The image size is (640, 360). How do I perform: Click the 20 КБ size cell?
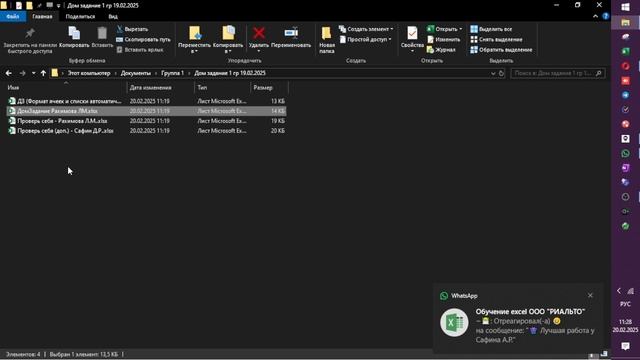[278, 131]
